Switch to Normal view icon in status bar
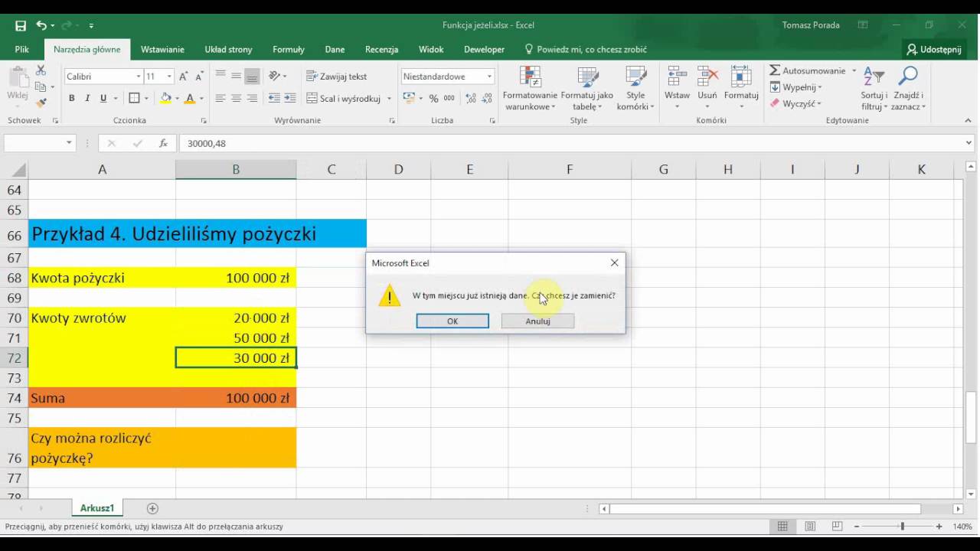980x551 pixels. 782,527
